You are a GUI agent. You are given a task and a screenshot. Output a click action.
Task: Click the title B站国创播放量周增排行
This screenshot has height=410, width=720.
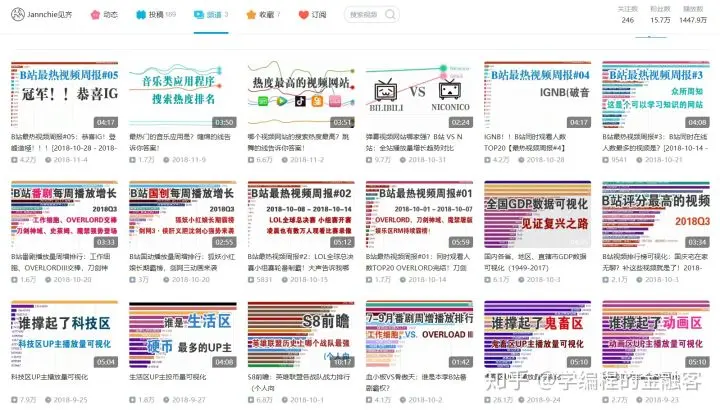tap(182, 262)
